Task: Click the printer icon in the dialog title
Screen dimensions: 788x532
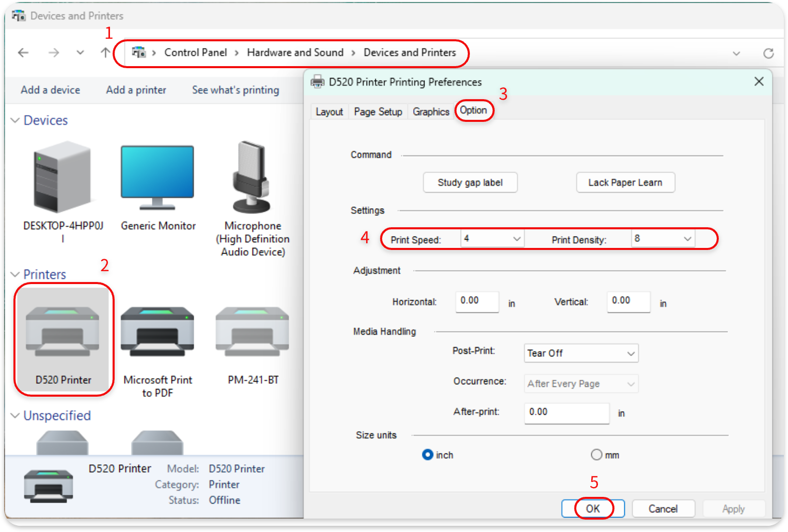Action: 318,82
